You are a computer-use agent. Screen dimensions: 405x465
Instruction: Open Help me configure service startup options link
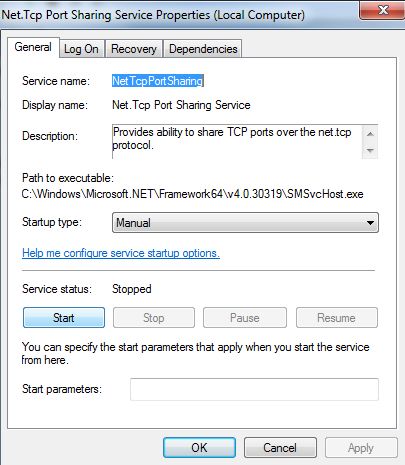[121, 253]
